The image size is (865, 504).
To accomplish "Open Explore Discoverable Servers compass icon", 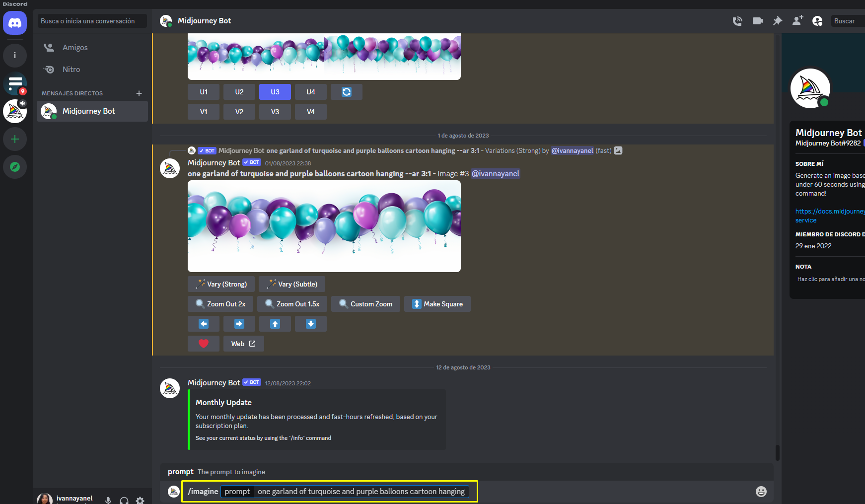I will click(x=15, y=167).
